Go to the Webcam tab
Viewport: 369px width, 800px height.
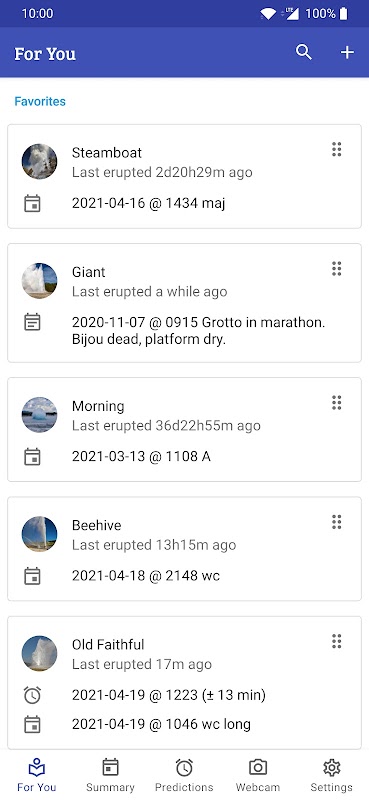[258, 776]
